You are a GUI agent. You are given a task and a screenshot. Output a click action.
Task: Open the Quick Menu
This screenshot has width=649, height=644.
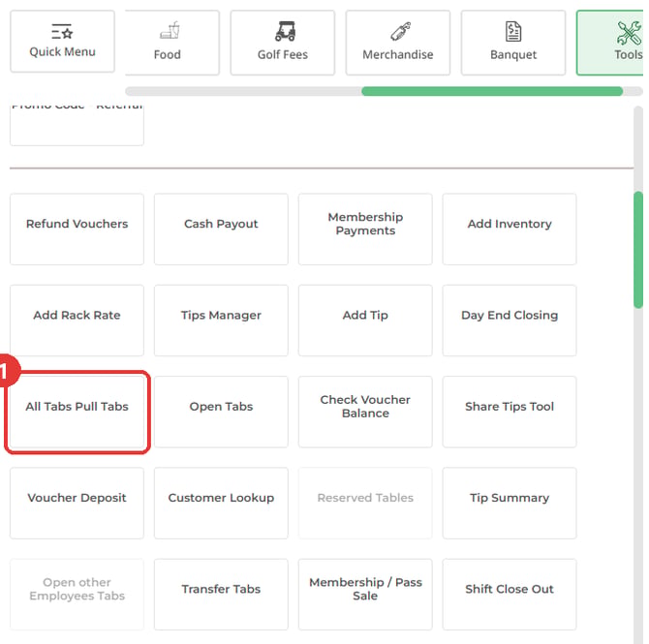pos(63,42)
